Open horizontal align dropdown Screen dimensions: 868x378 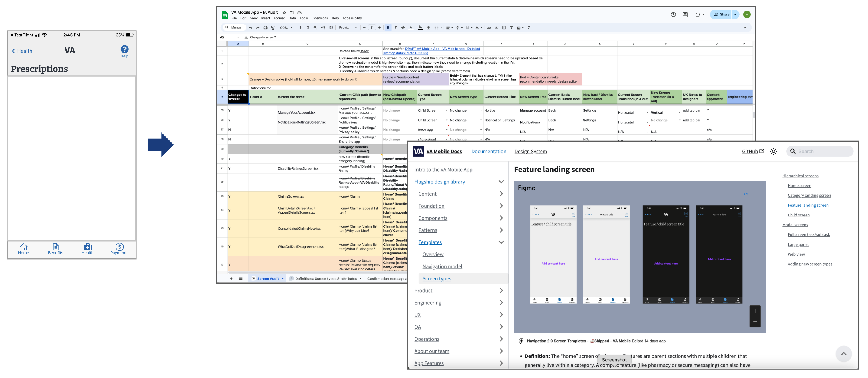tap(449, 28)
